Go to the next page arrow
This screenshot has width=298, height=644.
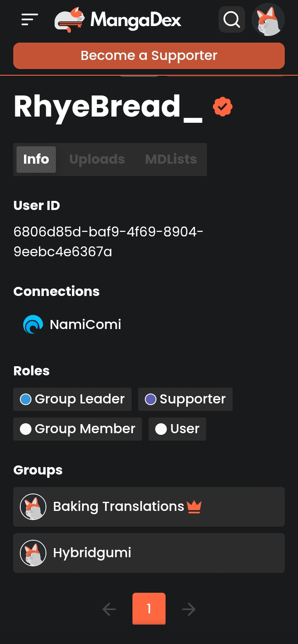point(189,609)
